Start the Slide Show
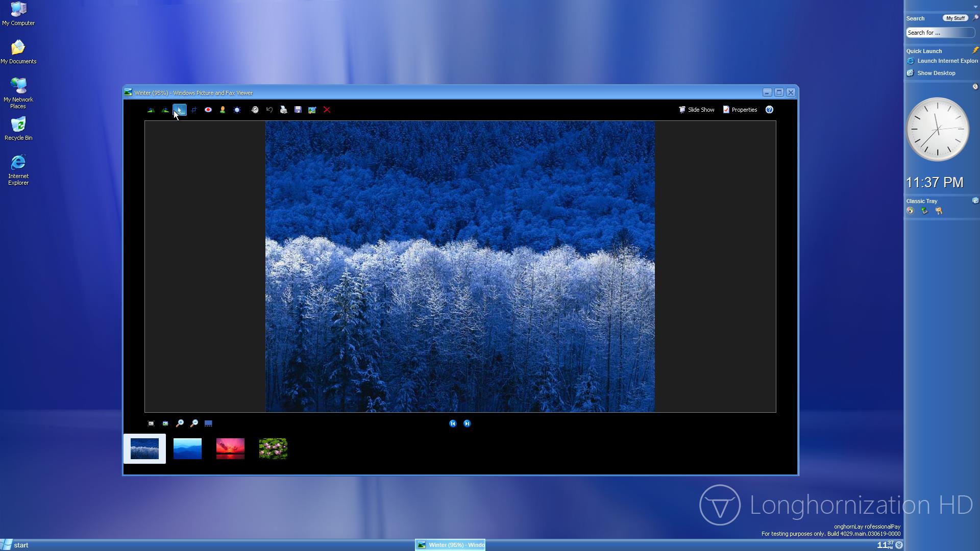 697,110
